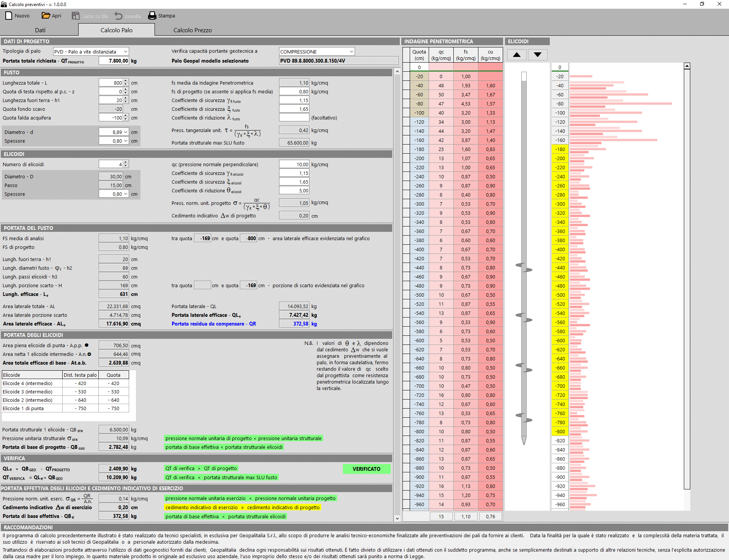Click the Stampa printer icon
729x560 pixels.
[x=152, y=16]
